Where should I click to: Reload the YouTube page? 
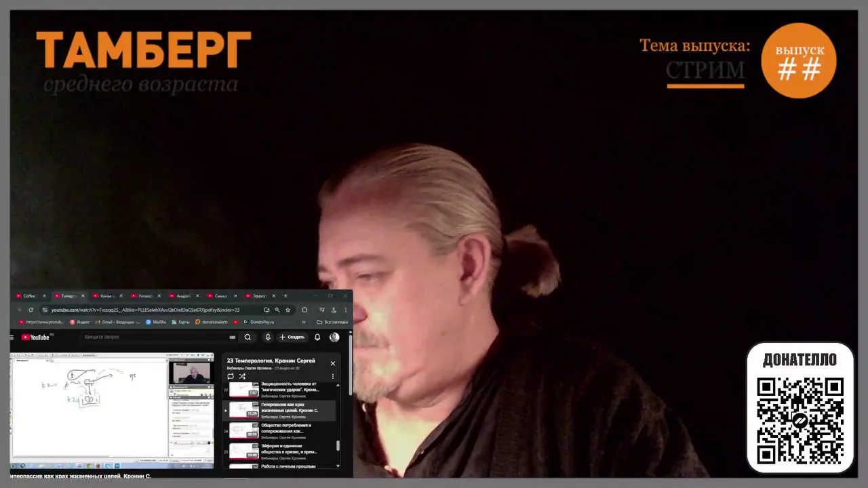(31, 310)
